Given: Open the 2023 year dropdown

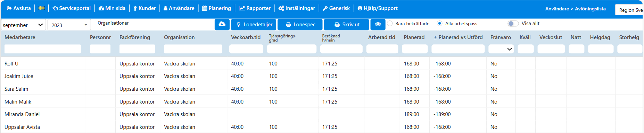Looking at the screenshot, I should point(69,25).
